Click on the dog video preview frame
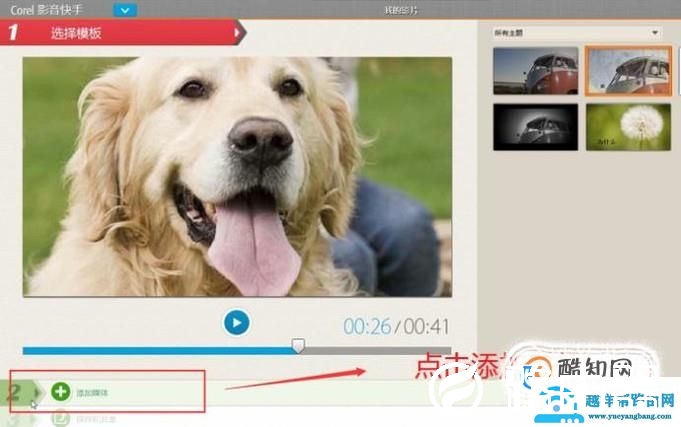The image size is (681, 427). coord(236,175)
